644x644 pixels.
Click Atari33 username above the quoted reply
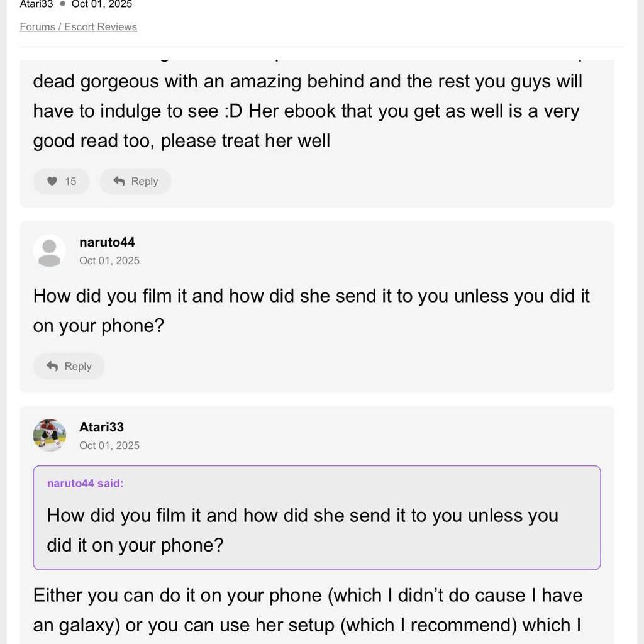pos(101,427)
